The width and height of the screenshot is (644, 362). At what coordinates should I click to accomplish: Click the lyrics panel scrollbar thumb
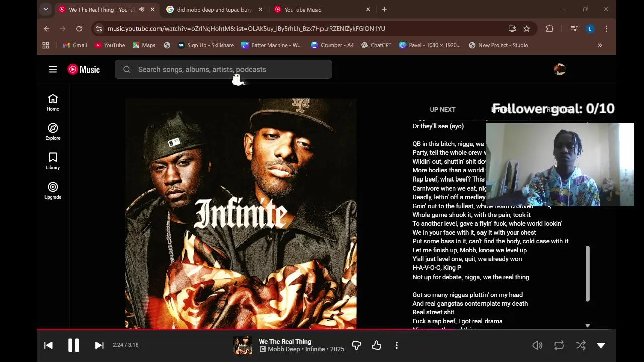tap(587, 274)
